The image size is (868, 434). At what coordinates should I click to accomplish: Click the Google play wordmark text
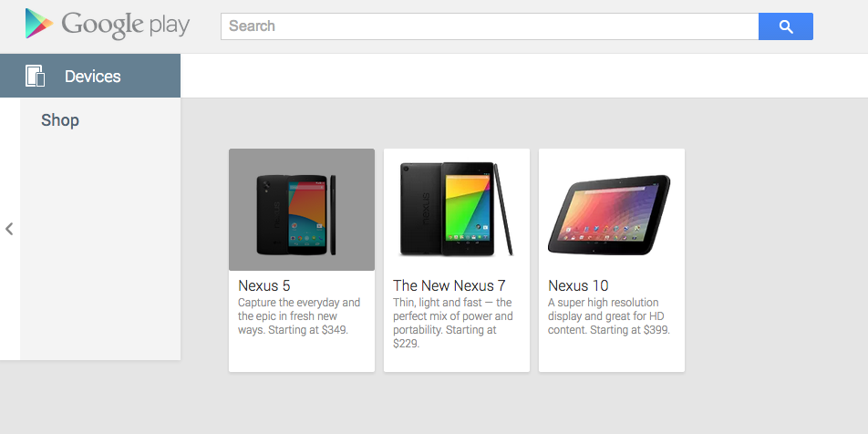click(x=126, y=26)
